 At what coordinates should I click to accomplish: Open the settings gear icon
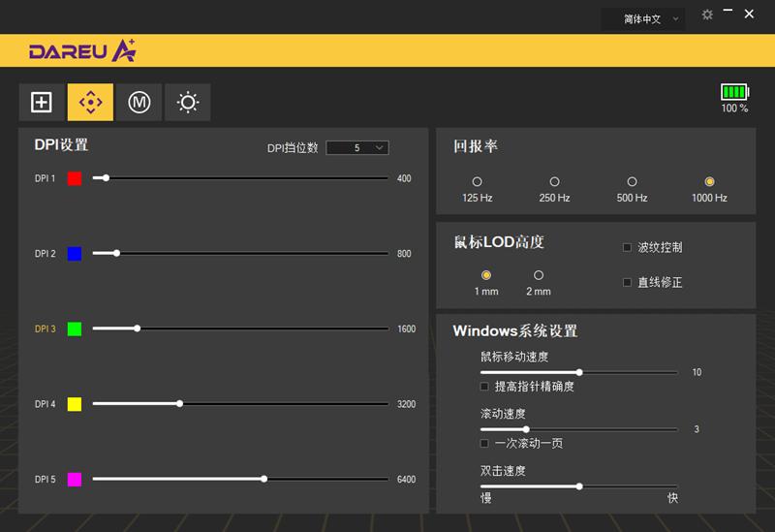(707, 15)
